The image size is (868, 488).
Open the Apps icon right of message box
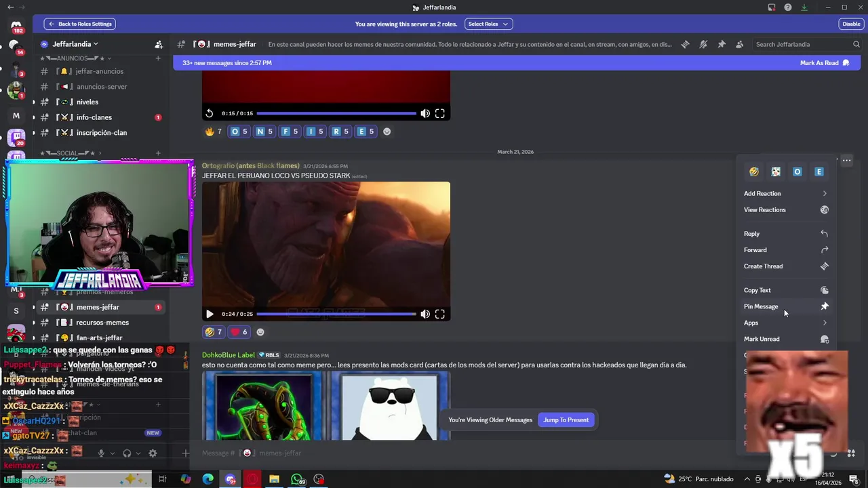[851, 453]
